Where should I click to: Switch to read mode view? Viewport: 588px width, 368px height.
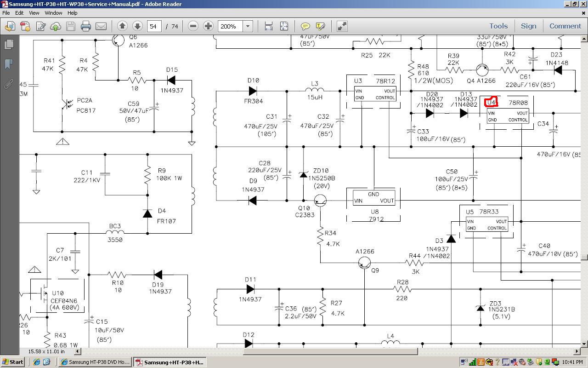(342, 26)
